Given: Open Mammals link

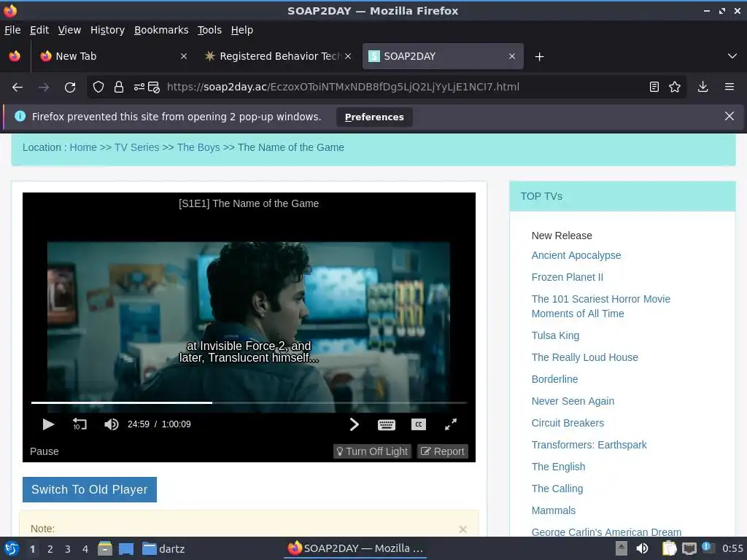Looking at the screenshot, I should coord(554,510).
